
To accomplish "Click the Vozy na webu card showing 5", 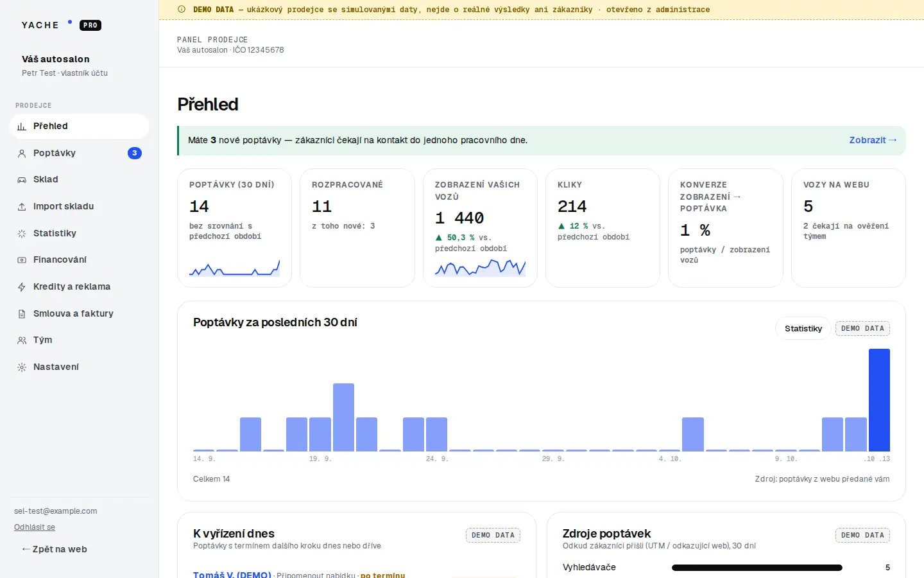I will tap(848, 228).
